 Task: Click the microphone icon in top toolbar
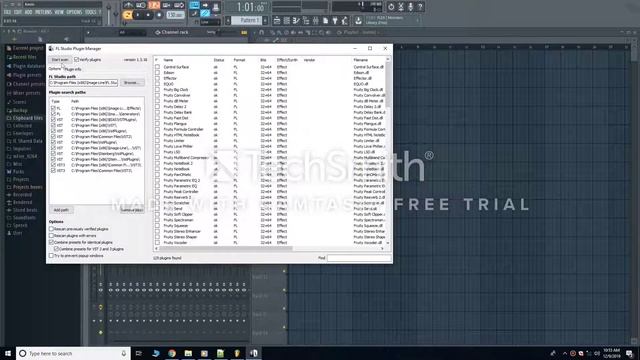pyautogui.click(x=410, y=7)
